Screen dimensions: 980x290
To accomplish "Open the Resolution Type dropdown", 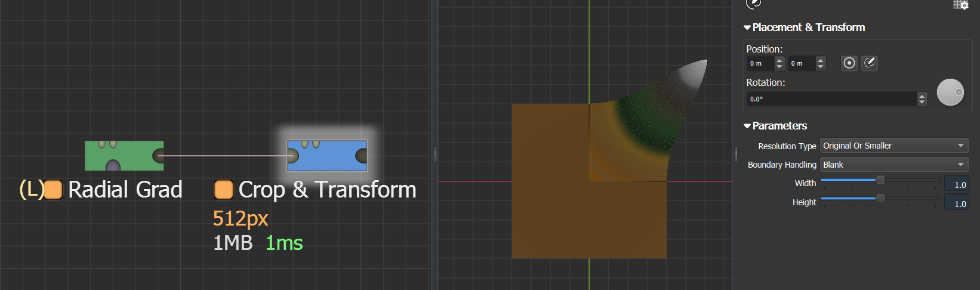I will tap(893, 146).
